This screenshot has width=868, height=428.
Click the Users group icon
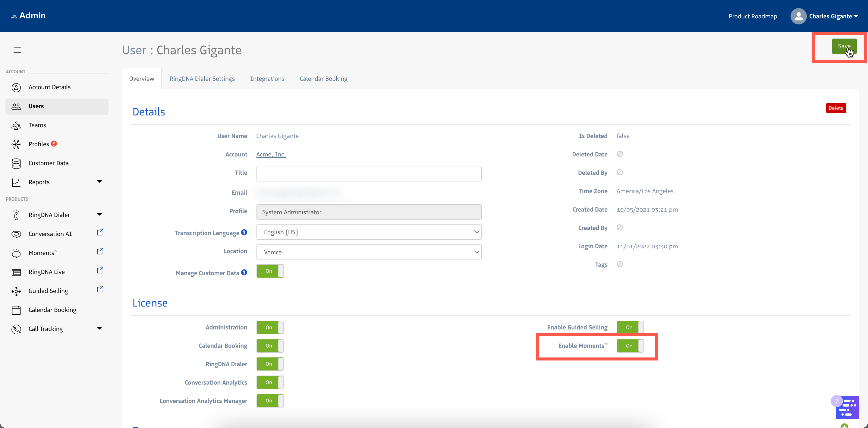click(16, 106)
